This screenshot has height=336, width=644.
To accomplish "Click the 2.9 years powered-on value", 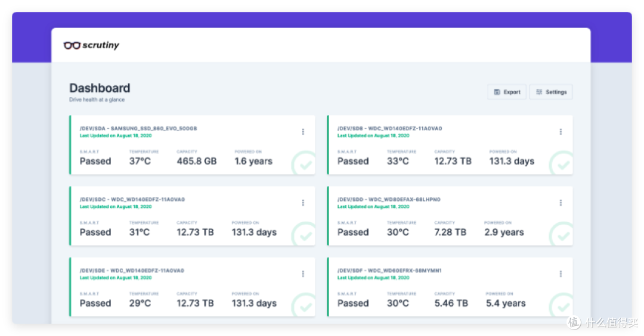I will (504, 232).
